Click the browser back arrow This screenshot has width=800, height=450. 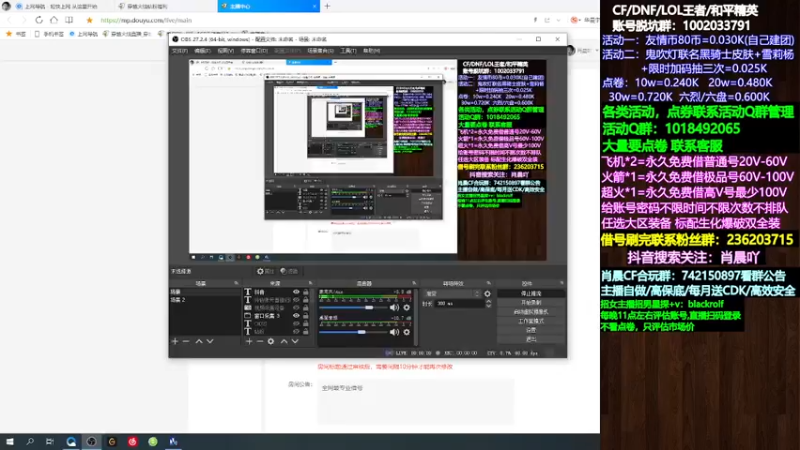[x=9, y=20]
